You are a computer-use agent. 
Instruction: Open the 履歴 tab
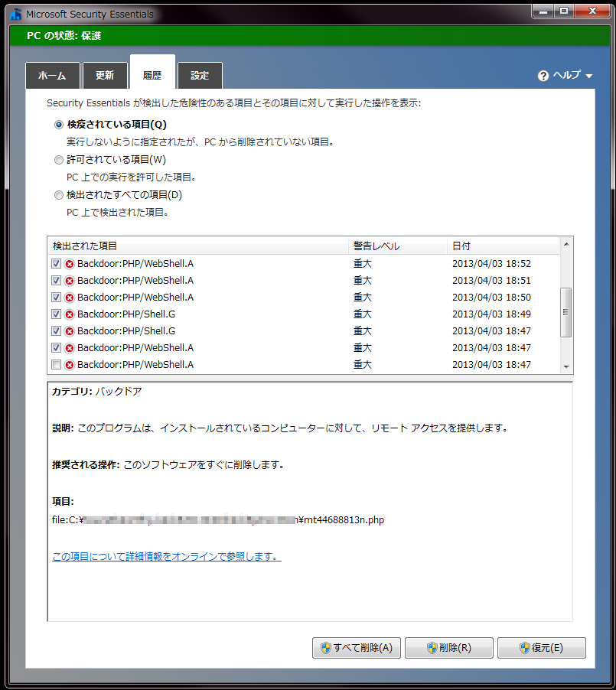(x=152, y=72)
